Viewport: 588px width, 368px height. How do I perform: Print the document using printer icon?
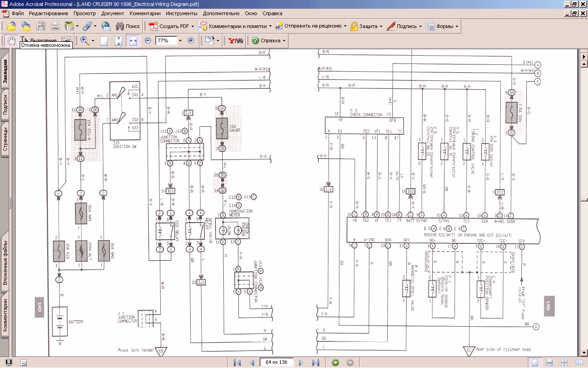[56, 26]
